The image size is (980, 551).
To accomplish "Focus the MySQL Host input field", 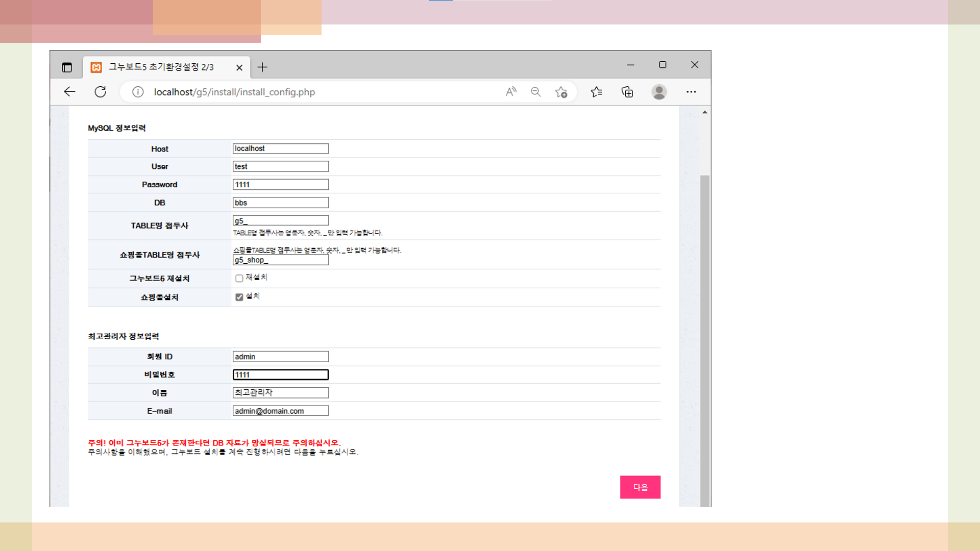I will [280, 148].
